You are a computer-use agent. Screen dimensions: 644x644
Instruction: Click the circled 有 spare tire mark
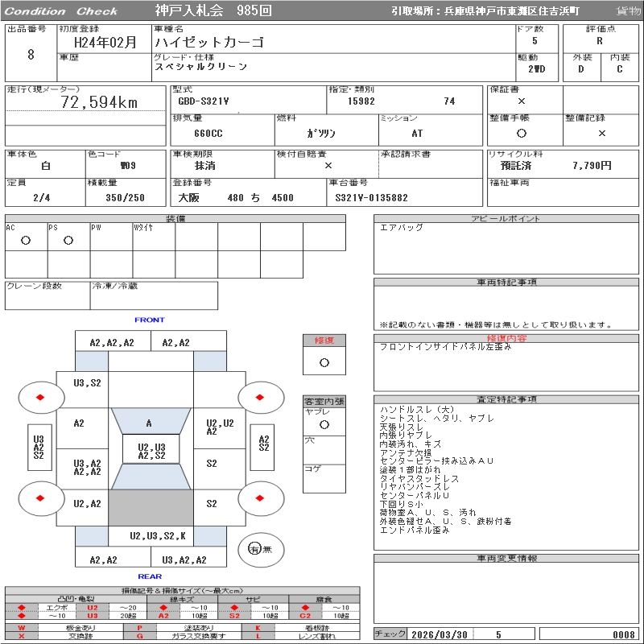254,549
